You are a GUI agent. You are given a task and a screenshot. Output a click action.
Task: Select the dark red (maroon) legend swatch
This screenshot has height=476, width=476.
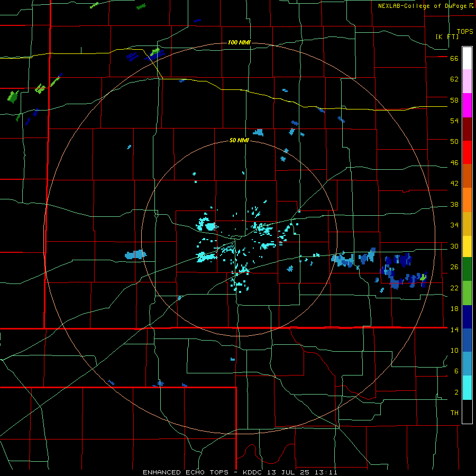coord(467,130)
